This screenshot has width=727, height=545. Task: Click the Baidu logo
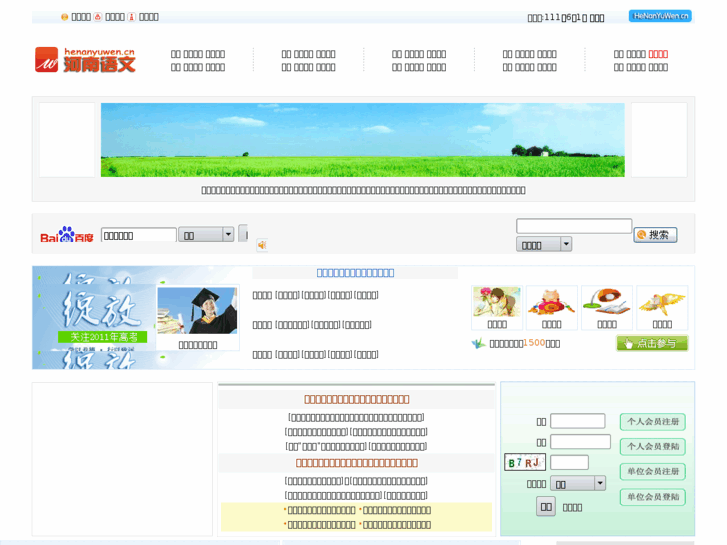(67, 235)
